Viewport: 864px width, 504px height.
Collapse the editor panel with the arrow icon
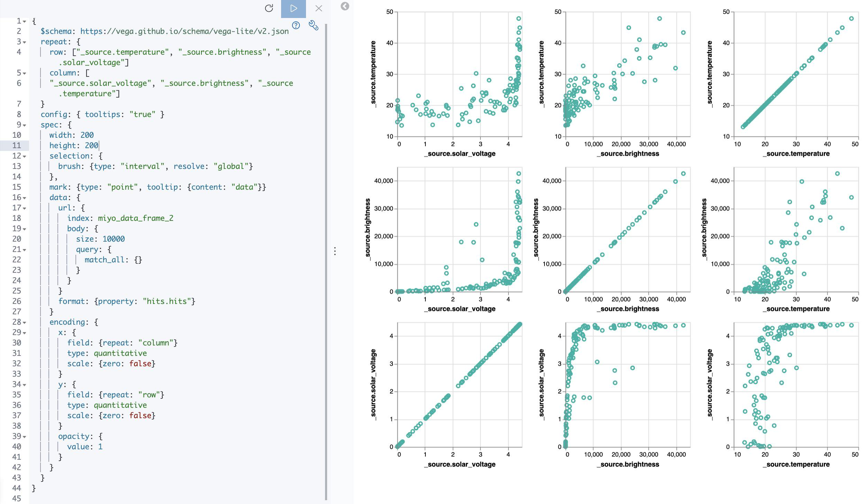coord(345,6)
